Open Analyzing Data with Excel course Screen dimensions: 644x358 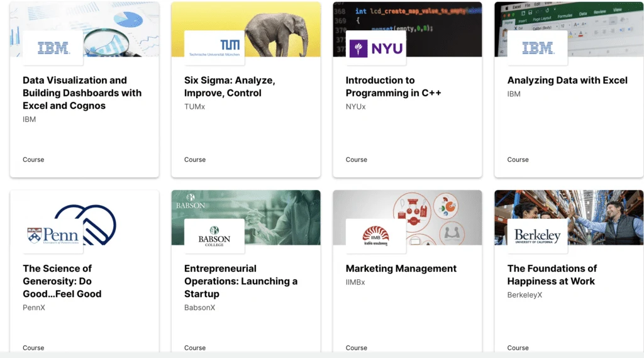[x=567, y=80]
